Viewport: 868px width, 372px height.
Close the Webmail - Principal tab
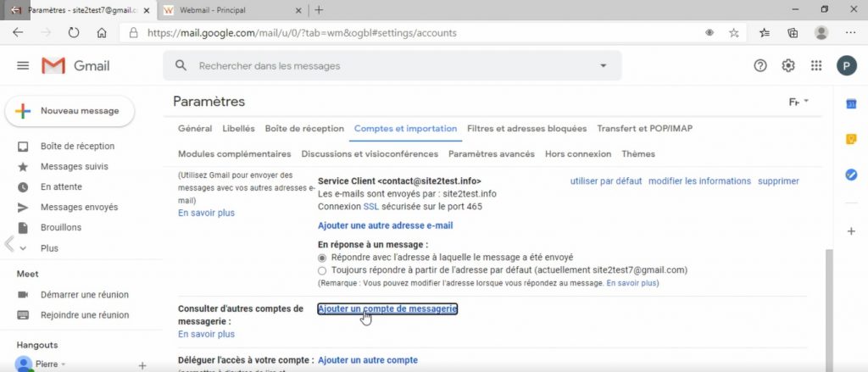click(298, 10)
